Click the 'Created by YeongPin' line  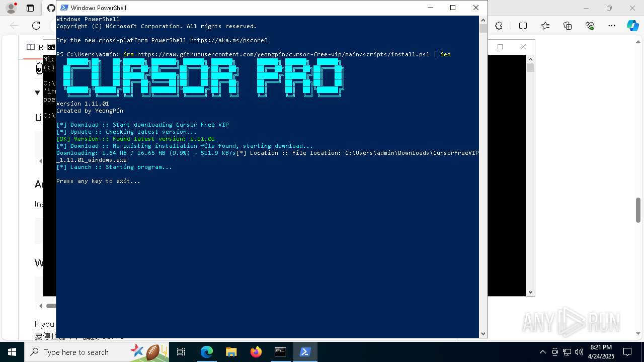pyautogui.click(x=90, y=111)
